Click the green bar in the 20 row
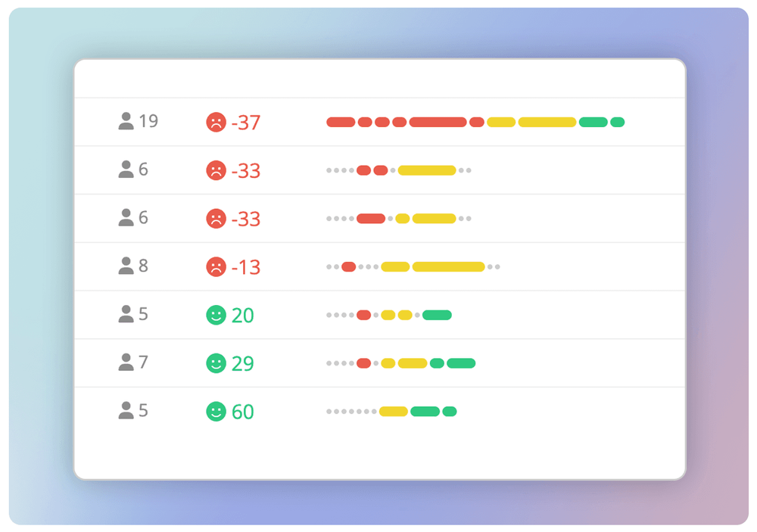The height and width of the screenshot is (532, 757). 437,316
